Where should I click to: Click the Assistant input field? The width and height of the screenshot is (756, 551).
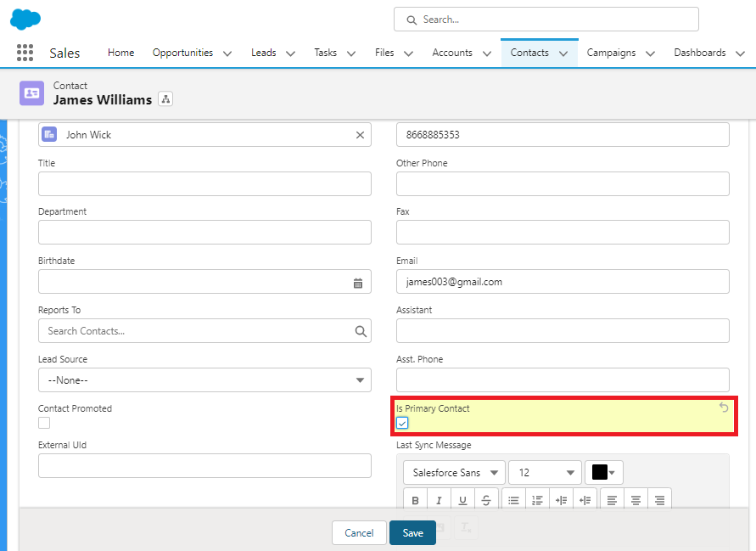point(563,330)
